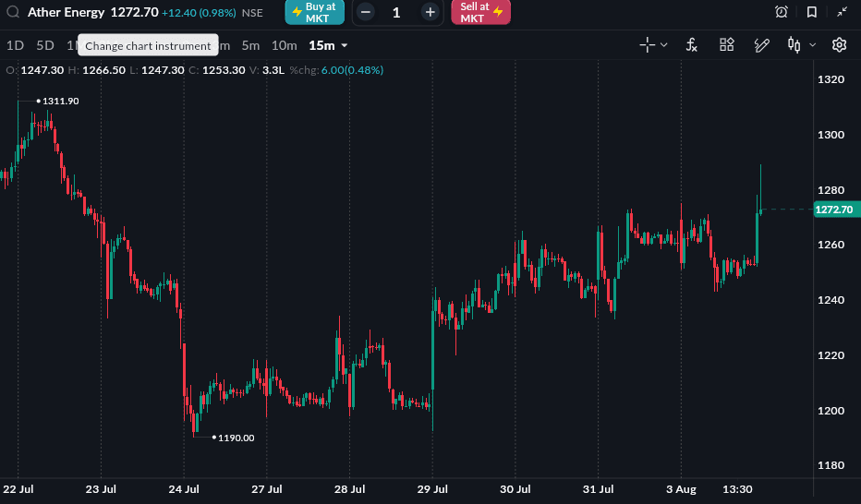Change chart type via candlestick icon

794,45
